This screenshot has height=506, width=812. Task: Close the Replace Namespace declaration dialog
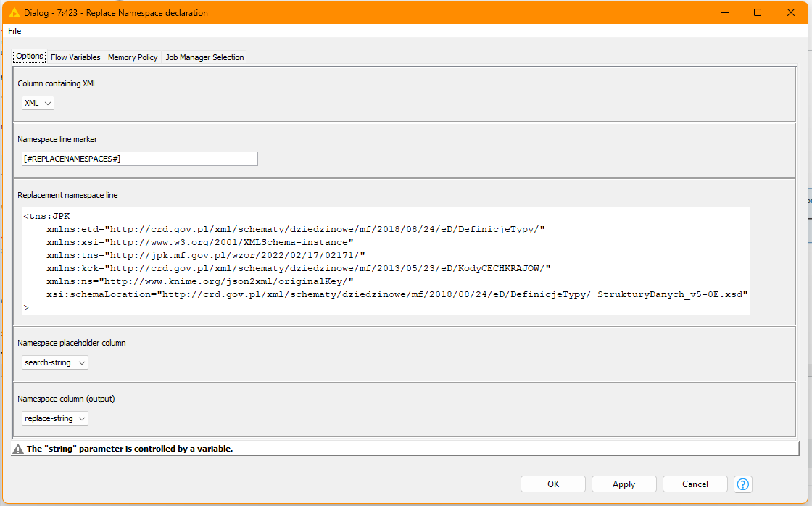791,12
